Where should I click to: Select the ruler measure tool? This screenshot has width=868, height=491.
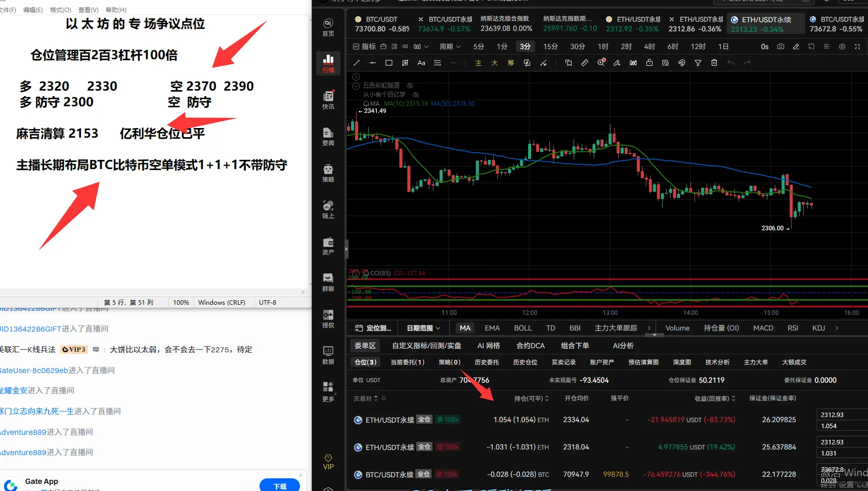pos(585,63)
